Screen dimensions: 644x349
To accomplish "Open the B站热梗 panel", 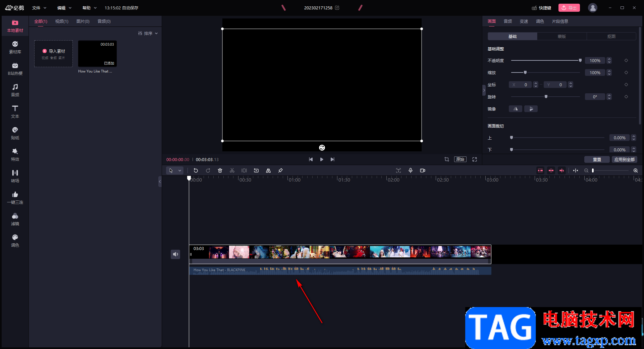I will coord(15,69).
